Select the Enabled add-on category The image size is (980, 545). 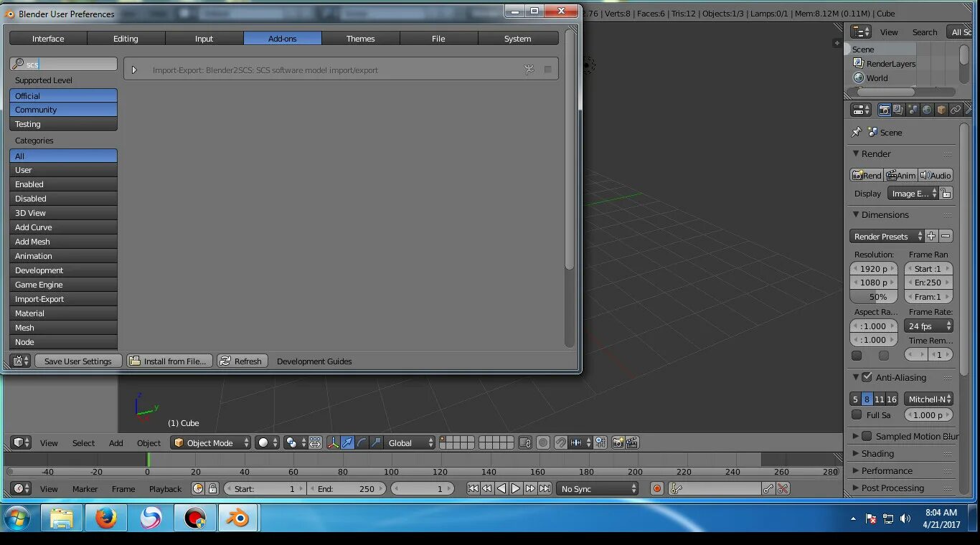coord(63,184)
